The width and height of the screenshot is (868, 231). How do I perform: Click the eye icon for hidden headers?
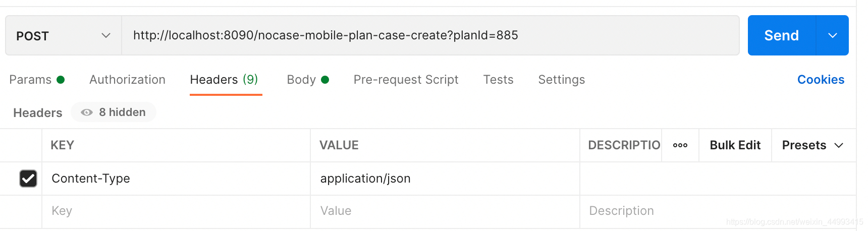87,112
